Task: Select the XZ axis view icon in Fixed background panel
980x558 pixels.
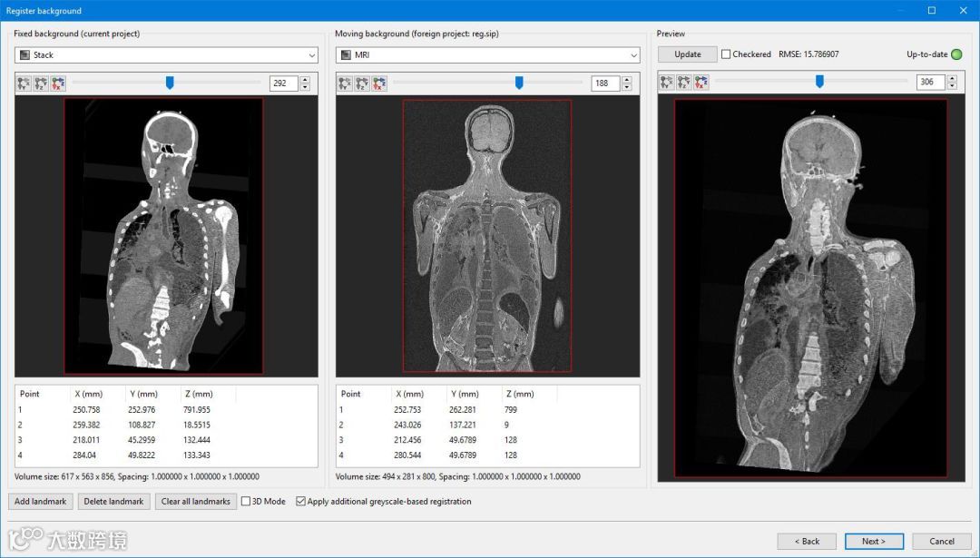Action: (x=41, y=83)
